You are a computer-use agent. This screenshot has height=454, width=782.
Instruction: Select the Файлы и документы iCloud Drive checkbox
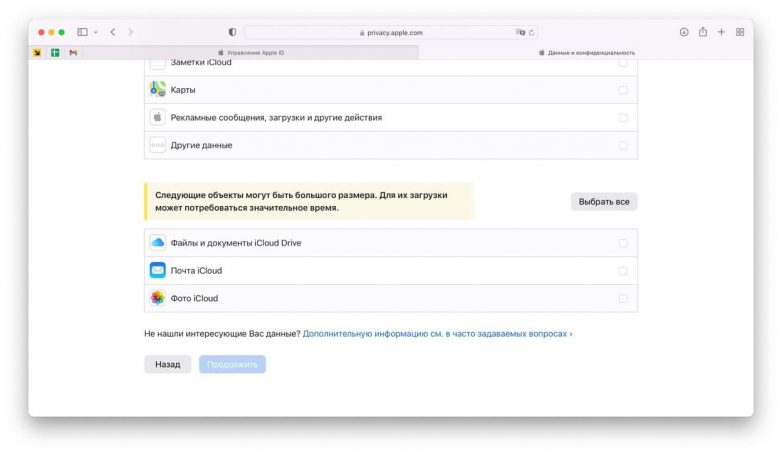(623, 243)
